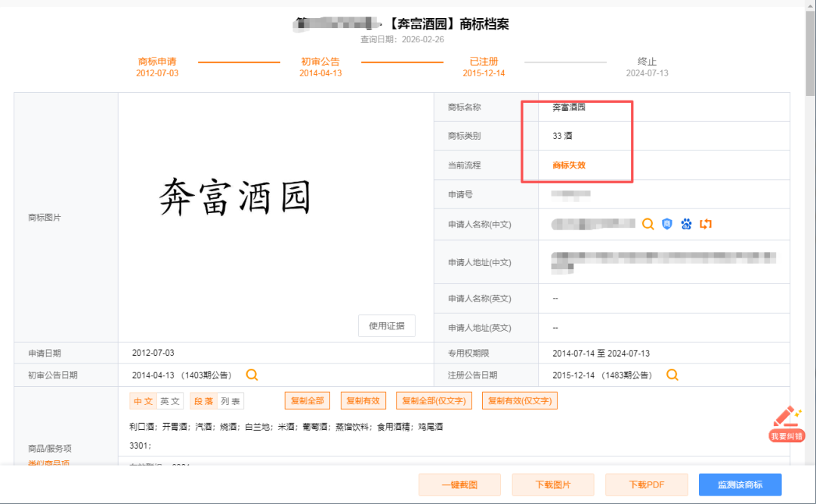Click the orange transfer icon after applicant name
The width and height of the screenshot is (816, 504).
tap(705, 224)
